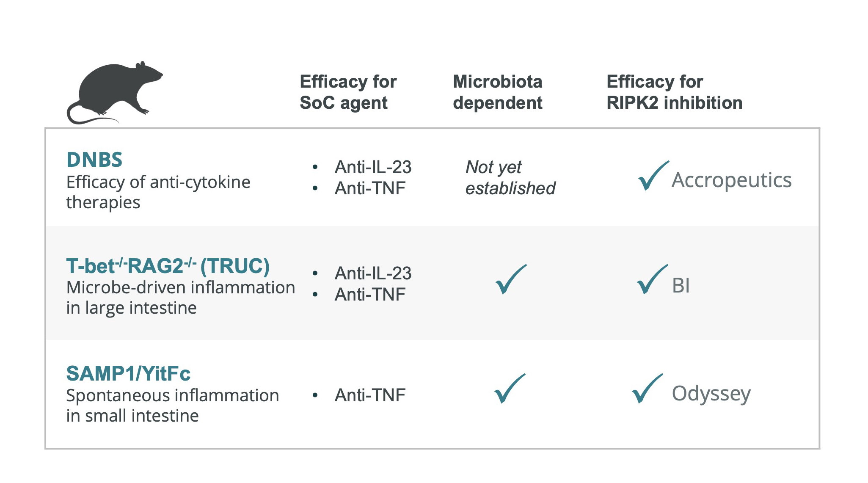Click the mouse silhouette icon
Viewport: 868px width, 483px height.
(113, 92)
